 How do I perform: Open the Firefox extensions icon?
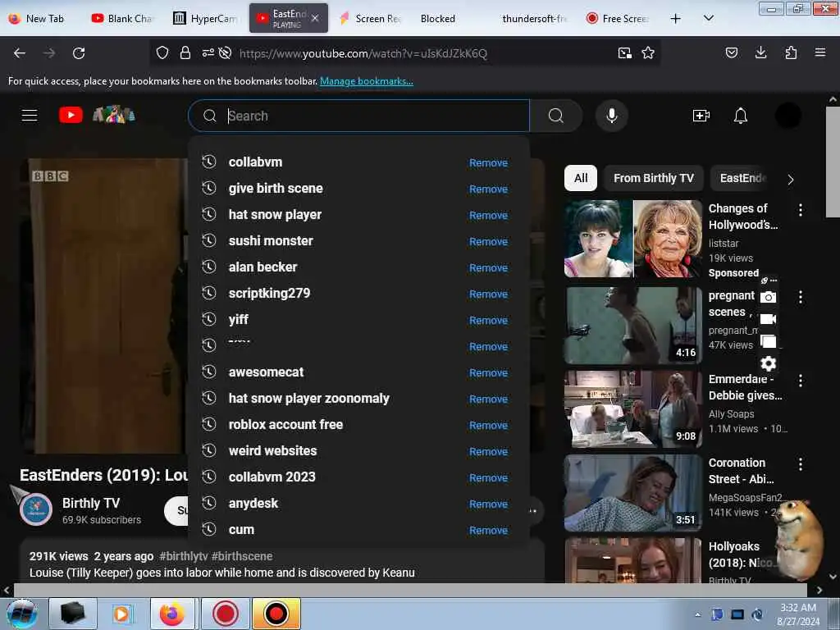(x=791, y=52)
